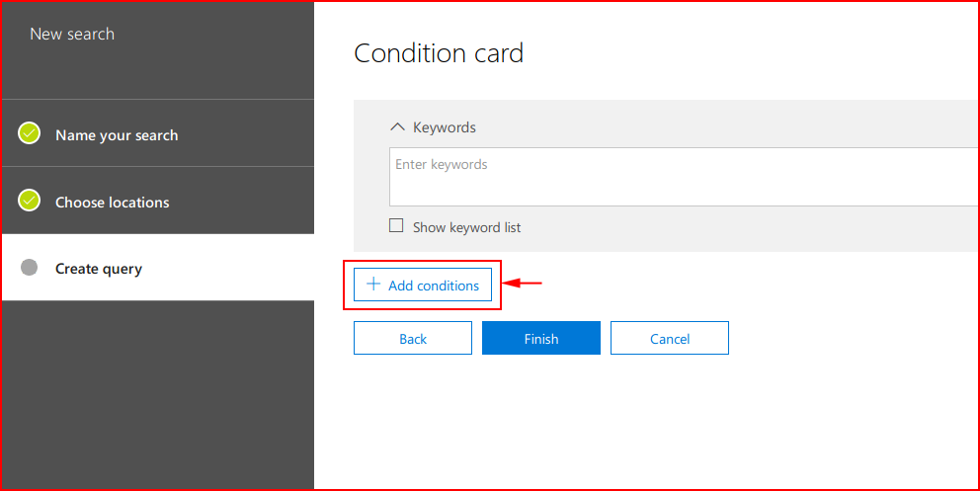Screen dimensions: 980x491
Task: Focus the Enter keywords text box
Action: (683, 177)
